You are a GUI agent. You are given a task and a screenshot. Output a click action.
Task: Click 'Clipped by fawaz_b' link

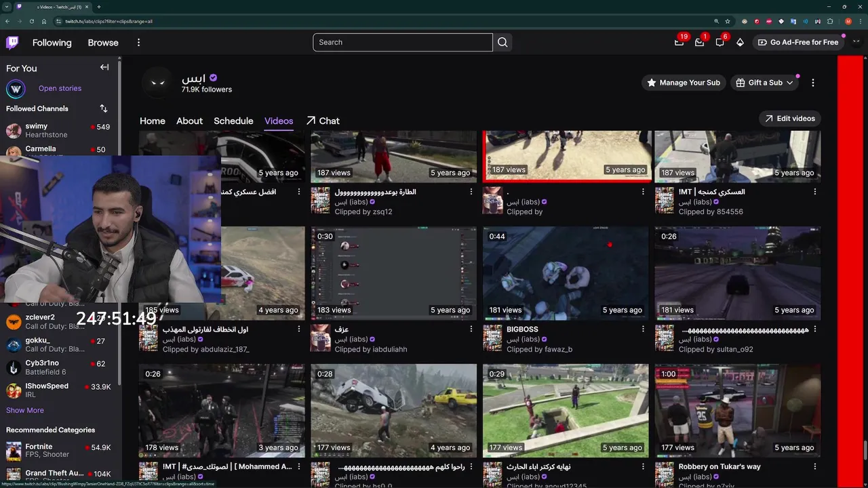click(x=539, y=349)
